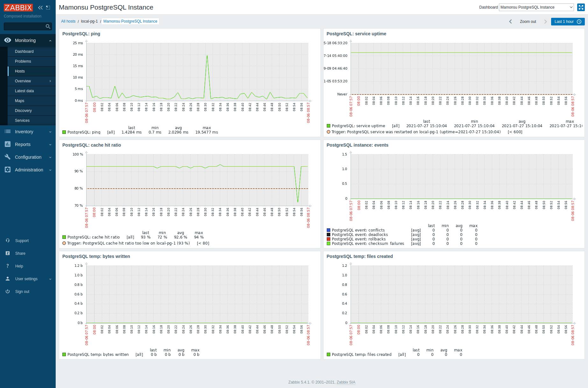Click green swatch for cache hit ratio legend

tap(64, 237)
